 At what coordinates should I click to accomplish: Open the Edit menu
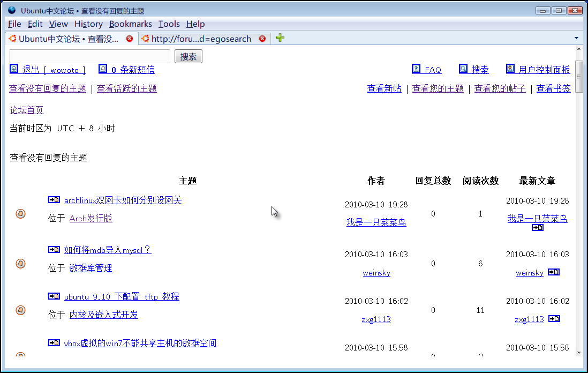coord(35,24)
